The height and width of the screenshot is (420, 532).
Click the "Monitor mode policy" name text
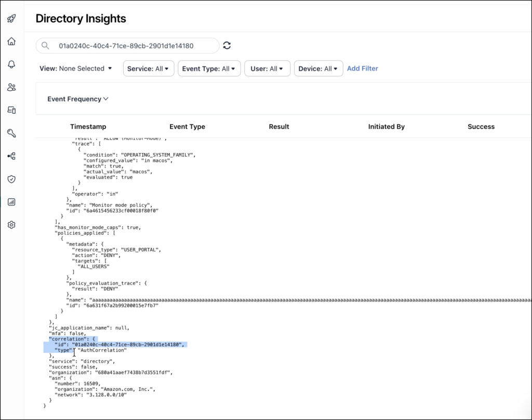tap(121, 205)
